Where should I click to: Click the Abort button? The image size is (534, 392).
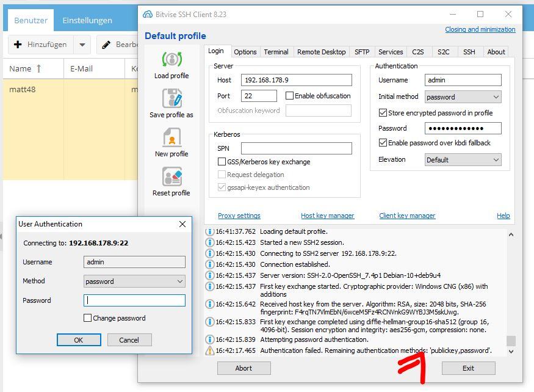(244, 368)
